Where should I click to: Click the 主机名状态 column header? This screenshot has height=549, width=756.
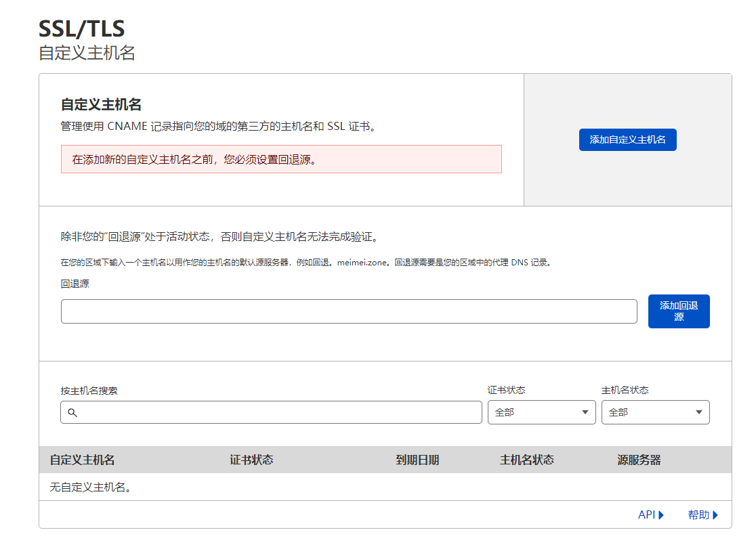click(526, 460)
